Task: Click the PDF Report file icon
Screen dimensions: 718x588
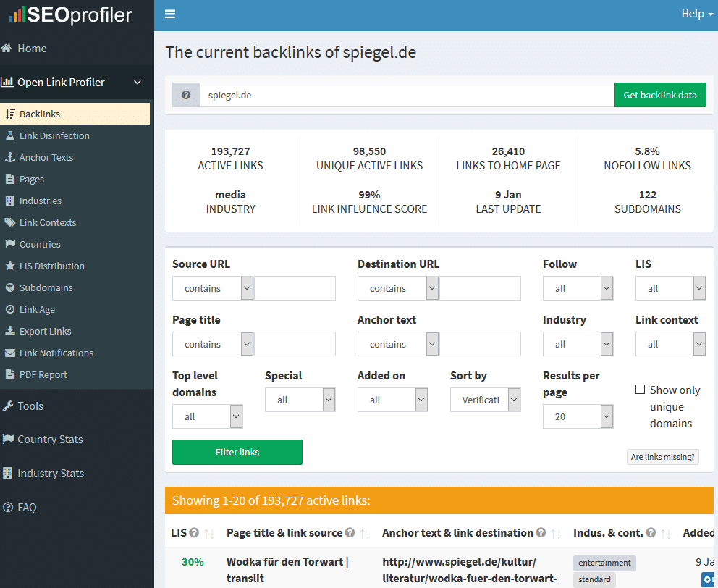Action: 10,374
